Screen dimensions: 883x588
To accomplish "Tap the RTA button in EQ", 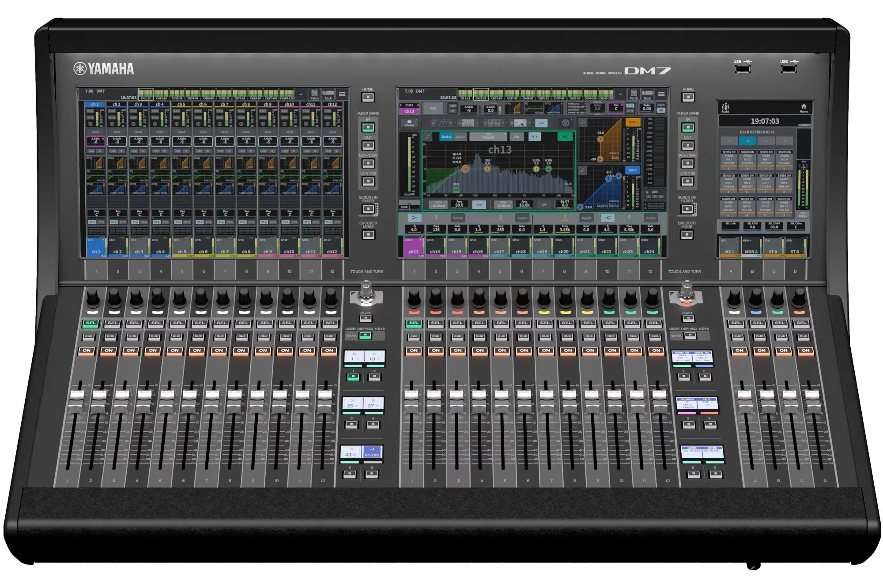I will click(535, 137).
